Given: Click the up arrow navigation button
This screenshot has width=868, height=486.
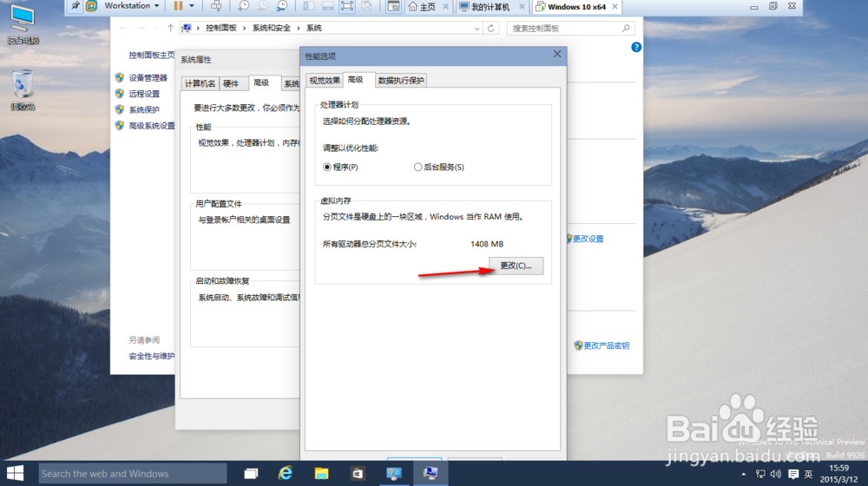Looking at the screenshot, I should point(170,29).
